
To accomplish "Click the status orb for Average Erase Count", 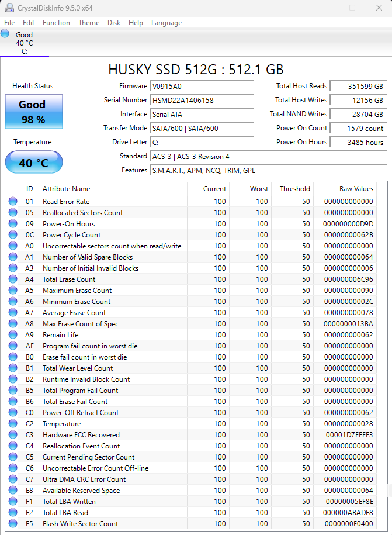I will (13, 312).
